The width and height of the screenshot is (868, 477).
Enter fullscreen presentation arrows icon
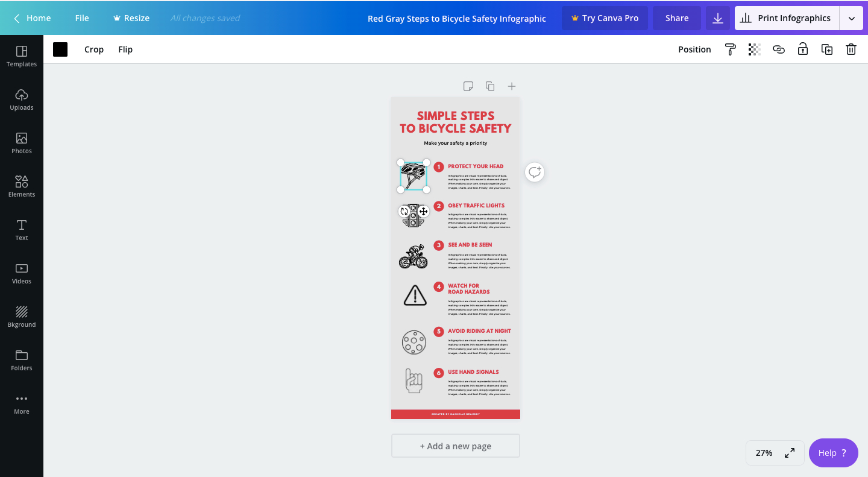(x=790, y=453)
